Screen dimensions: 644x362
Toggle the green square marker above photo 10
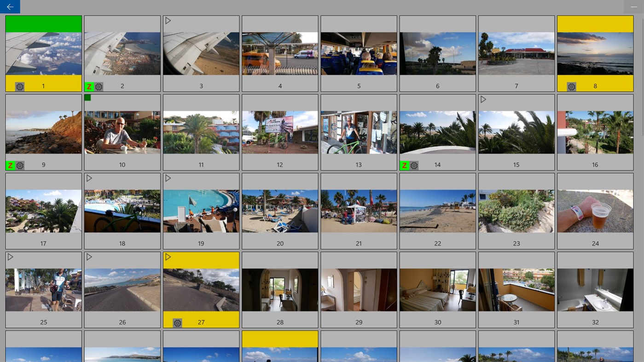[87, 97]
